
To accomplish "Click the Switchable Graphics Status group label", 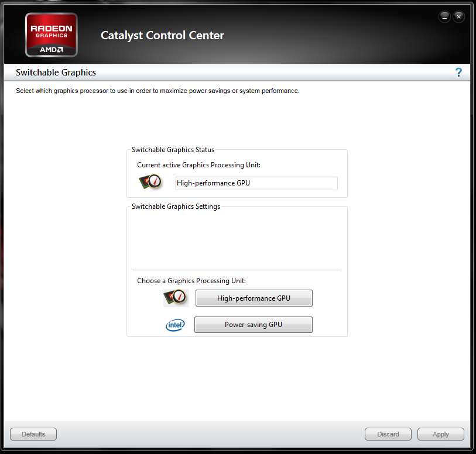I will pos(173,150).
